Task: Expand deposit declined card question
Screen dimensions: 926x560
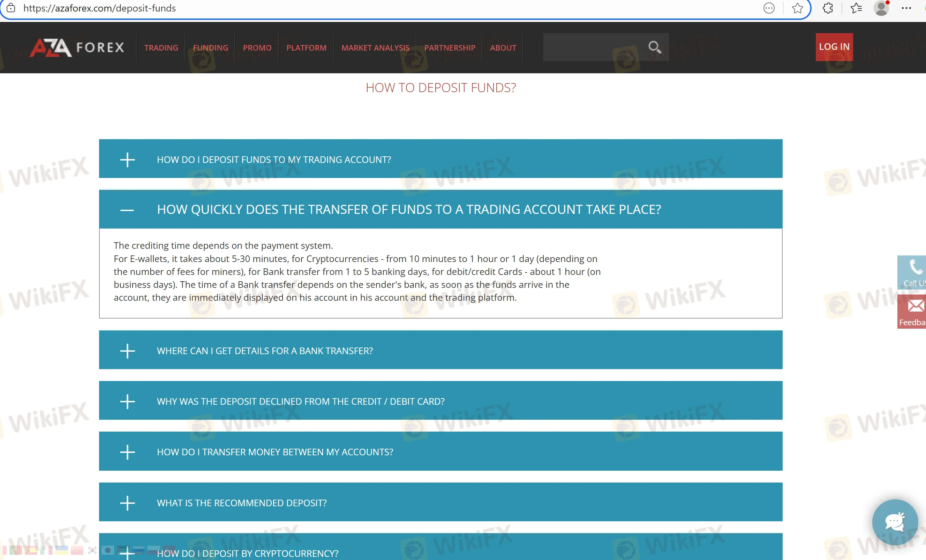Action: click(x=127, y=401)
